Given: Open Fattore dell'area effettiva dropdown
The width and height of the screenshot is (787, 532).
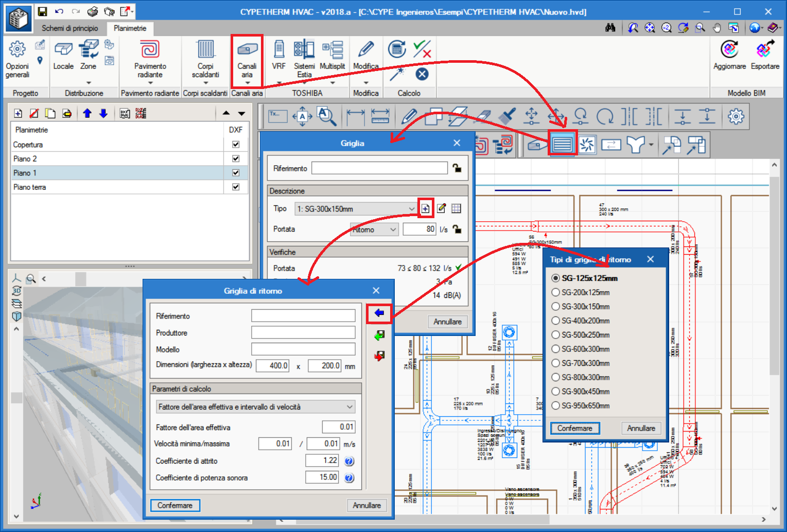Looking at the screenshot, I should (x=256, y=407).
